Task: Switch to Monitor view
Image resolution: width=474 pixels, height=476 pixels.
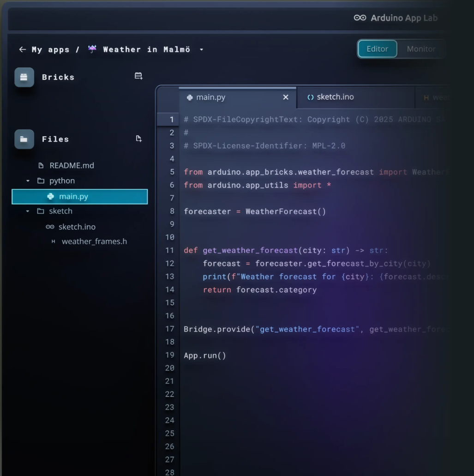Action: [x=420, y=49]
